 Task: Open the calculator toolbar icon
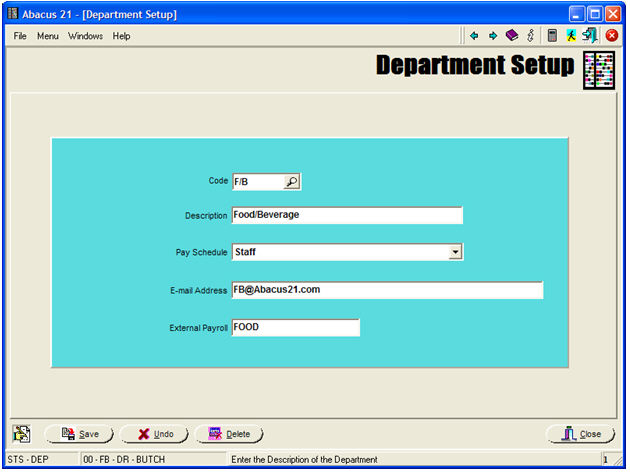coord(552,35)
